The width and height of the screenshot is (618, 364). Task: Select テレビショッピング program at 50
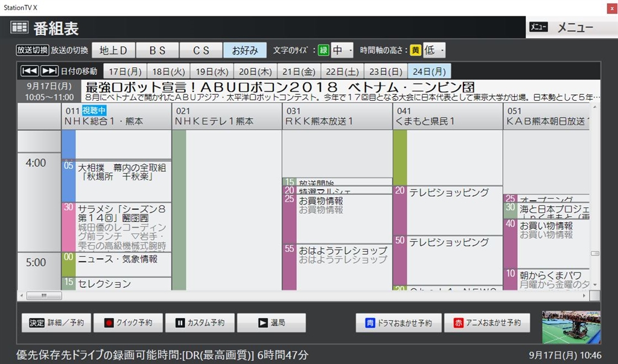448,261
